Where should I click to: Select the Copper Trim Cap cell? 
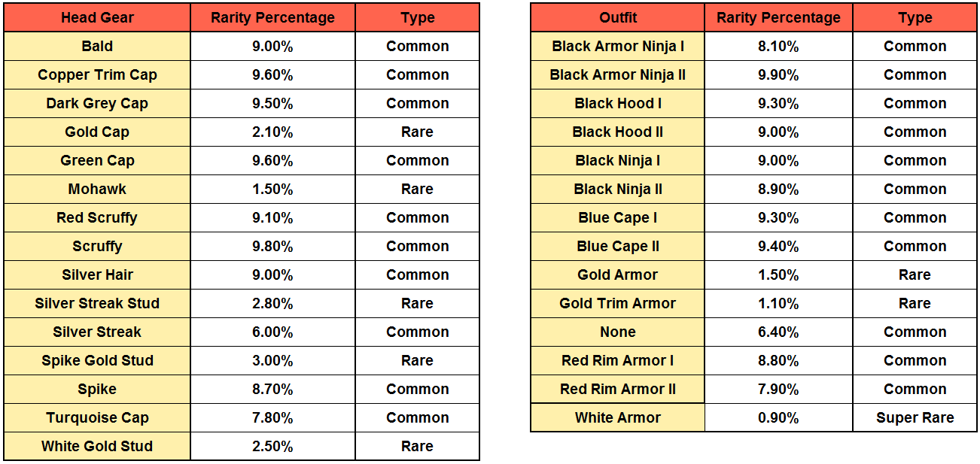coord(97,74)
